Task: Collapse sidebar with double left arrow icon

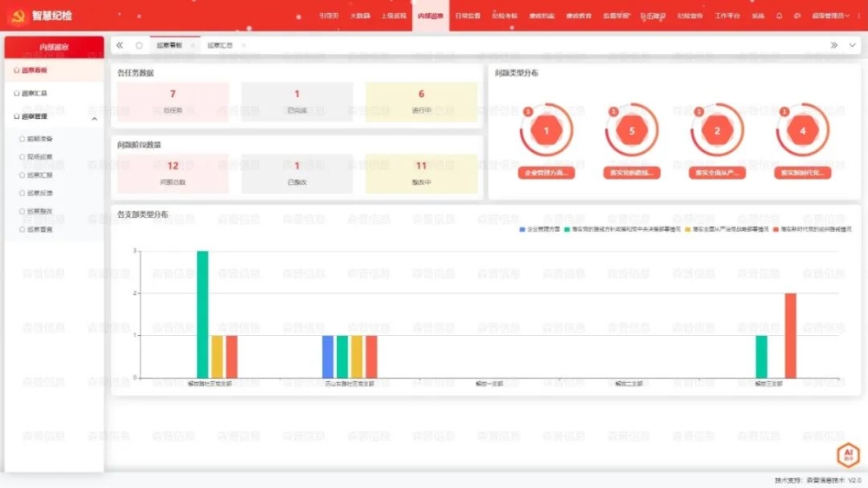Action: coord(120,45)
